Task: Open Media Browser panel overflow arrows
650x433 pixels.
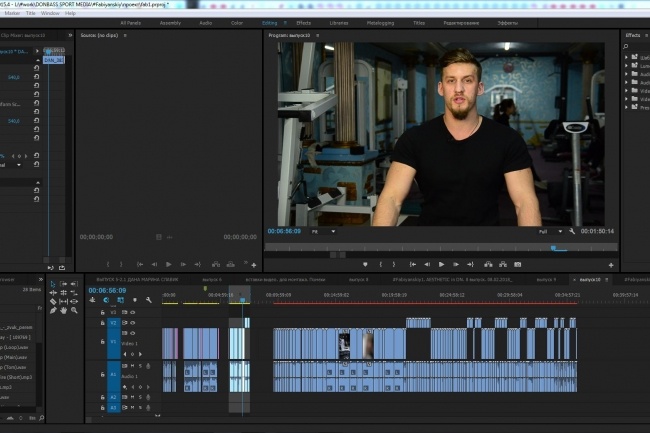Action: (40, 280)
